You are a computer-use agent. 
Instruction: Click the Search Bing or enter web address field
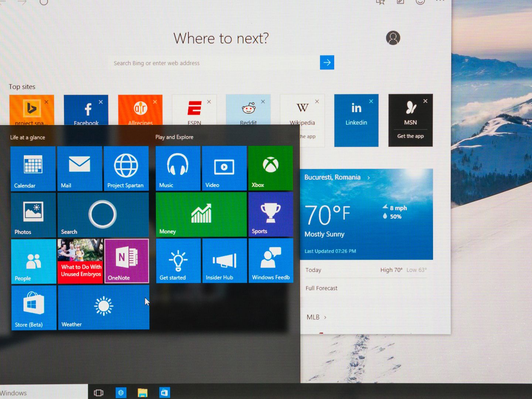(x=214, y=63)
